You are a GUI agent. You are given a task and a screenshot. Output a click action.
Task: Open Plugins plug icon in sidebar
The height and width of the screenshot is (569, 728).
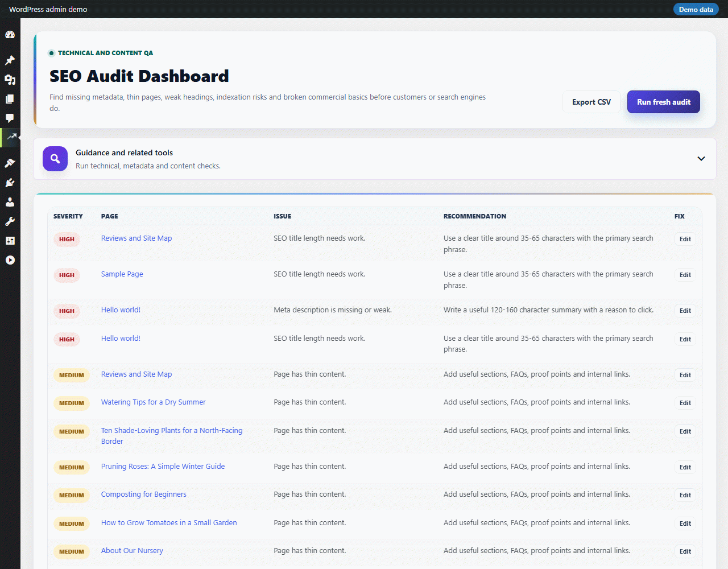click(10, 183)
